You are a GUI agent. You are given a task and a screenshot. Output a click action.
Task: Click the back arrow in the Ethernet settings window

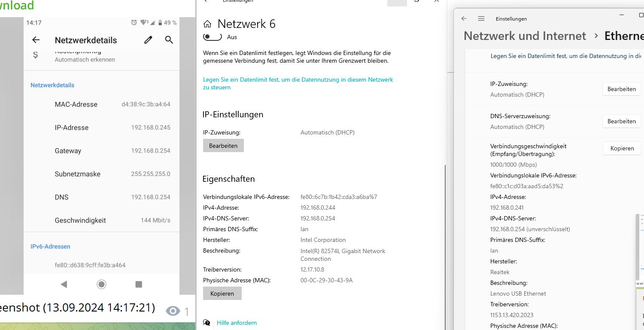(x=464, y=18)
